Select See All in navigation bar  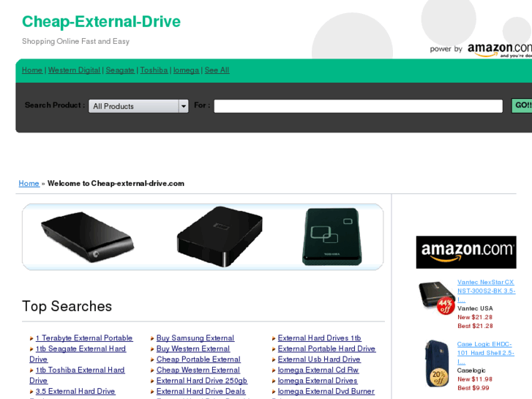click(217, 70)
